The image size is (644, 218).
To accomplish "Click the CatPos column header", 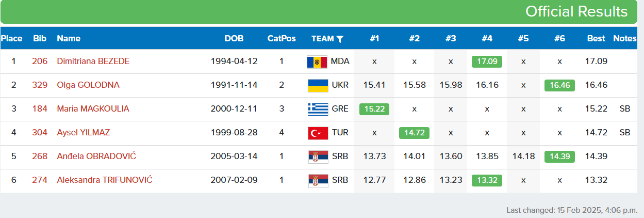I will click(282, 39).
